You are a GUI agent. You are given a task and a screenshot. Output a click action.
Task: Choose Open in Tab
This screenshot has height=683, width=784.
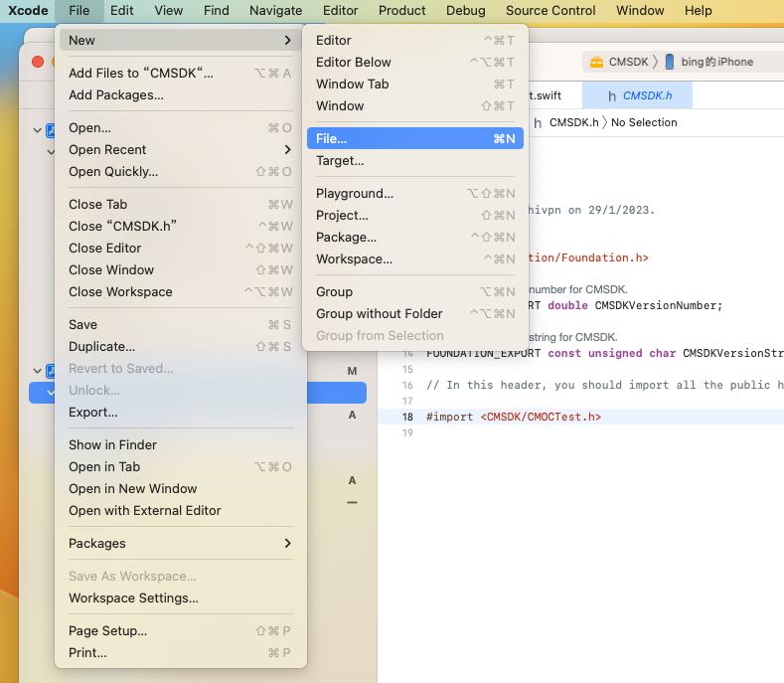pyautogui.click(x=180, y=467)
